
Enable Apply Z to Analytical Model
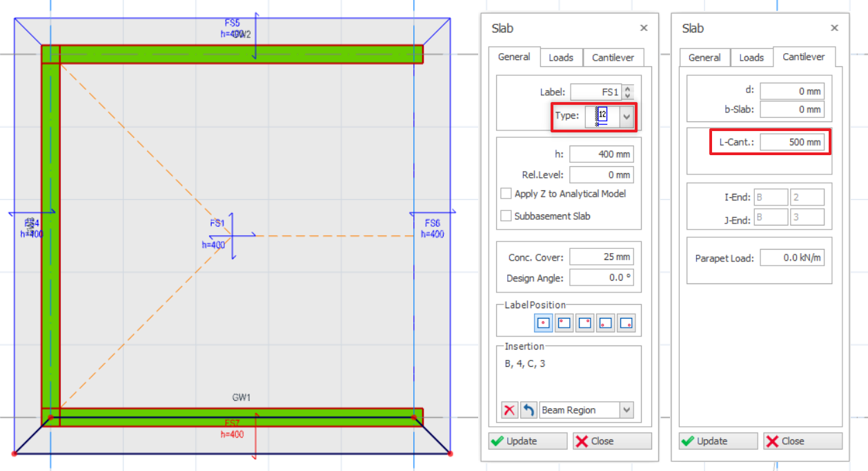tap(506, 194)
